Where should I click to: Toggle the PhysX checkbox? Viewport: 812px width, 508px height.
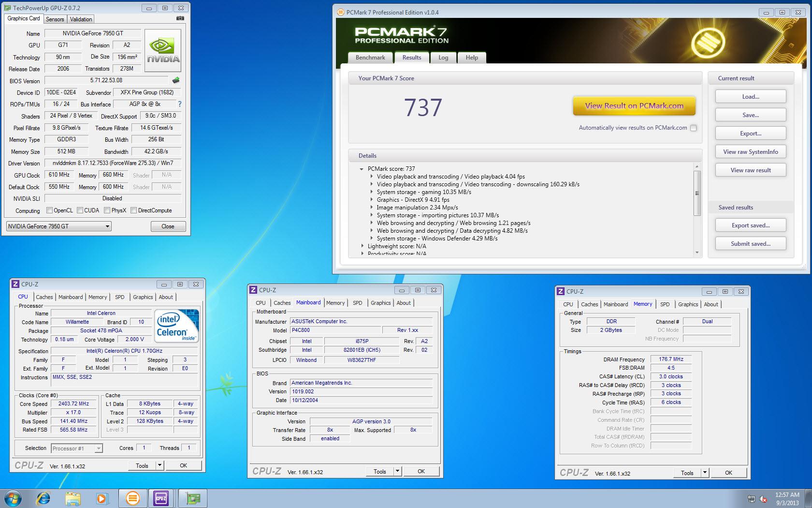coord(107,210)
